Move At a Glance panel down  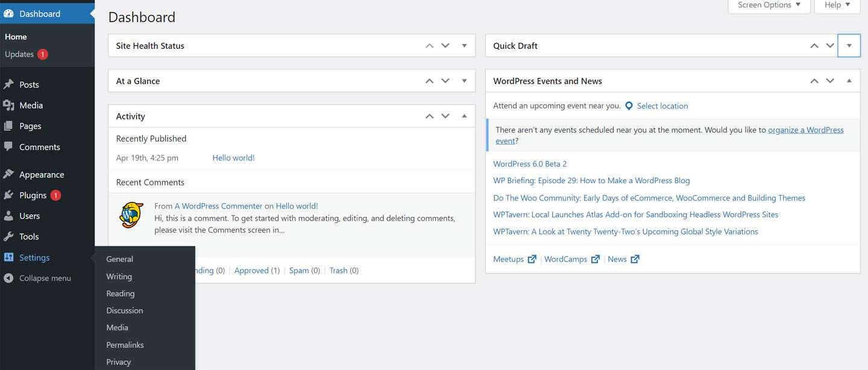[x=445, y=81]
